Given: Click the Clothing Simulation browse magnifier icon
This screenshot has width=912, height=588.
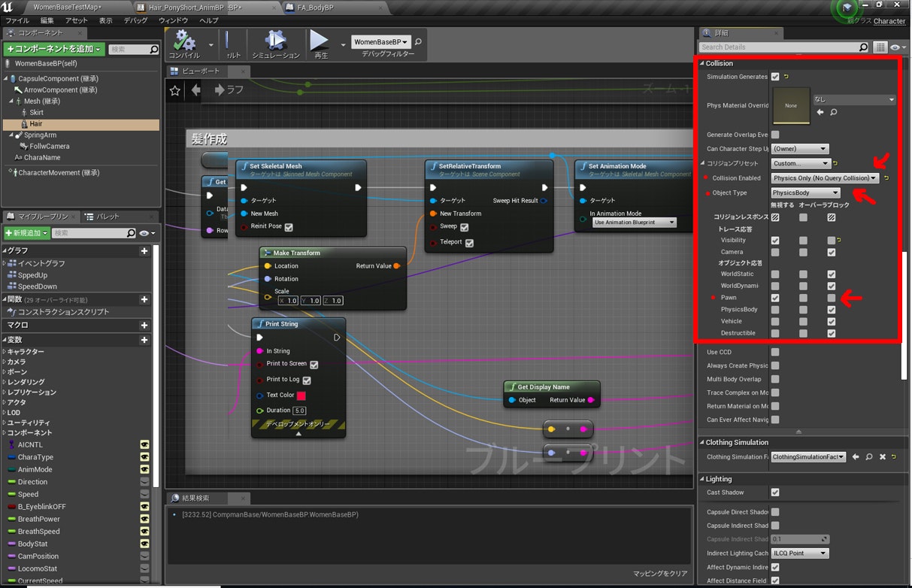Looking at the screenshot, I should pos(869,456).
